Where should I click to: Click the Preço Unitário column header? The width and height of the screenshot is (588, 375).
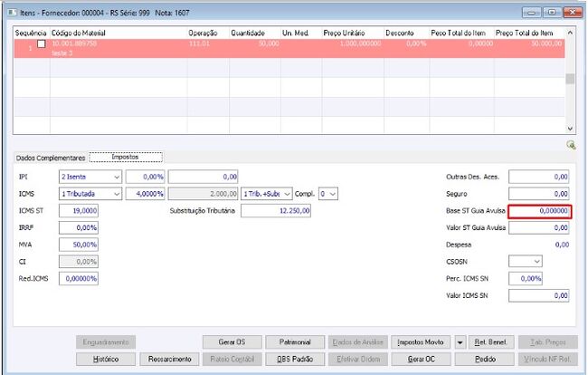[353, 33]
